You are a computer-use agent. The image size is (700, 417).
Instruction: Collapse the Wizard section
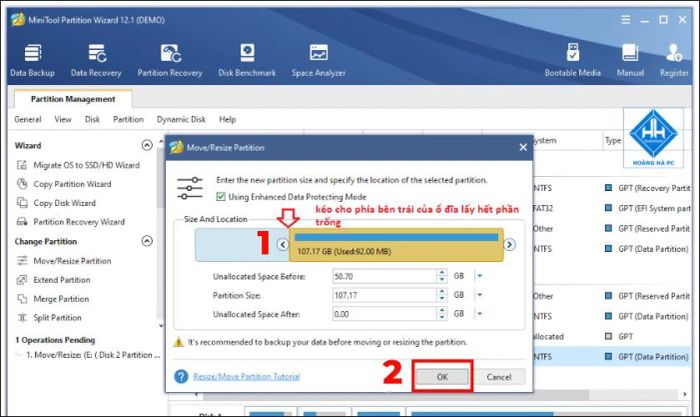coord(147,145)
